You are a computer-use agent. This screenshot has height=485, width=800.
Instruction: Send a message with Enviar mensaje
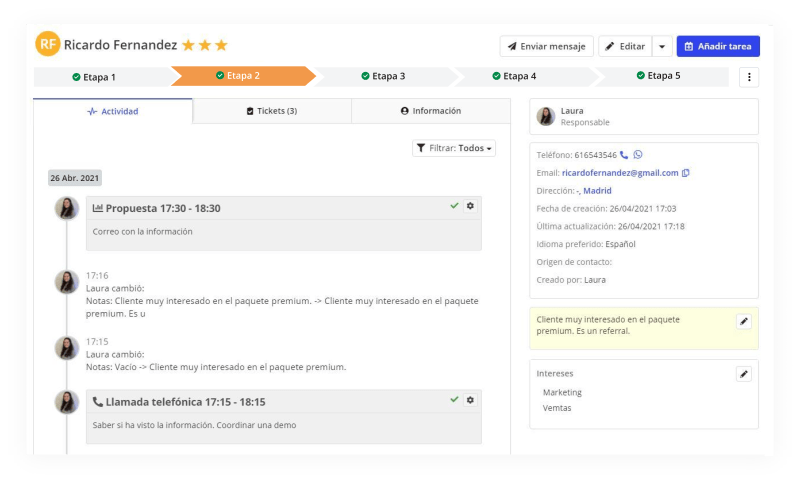[x=546, y=46]
